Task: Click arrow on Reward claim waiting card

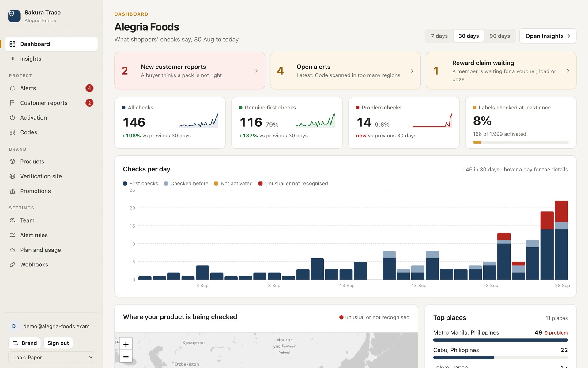Action: pyautogui.click(x=567, y=71)
